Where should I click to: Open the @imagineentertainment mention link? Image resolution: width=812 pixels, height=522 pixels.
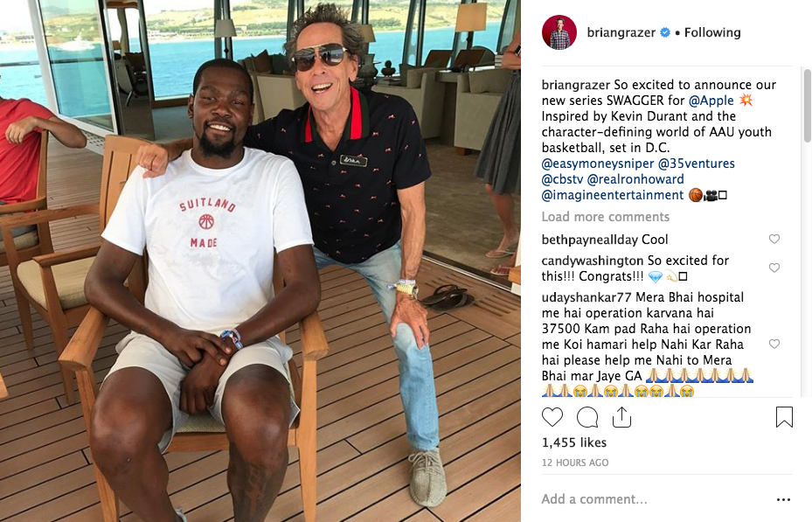[x=613, y=195]
